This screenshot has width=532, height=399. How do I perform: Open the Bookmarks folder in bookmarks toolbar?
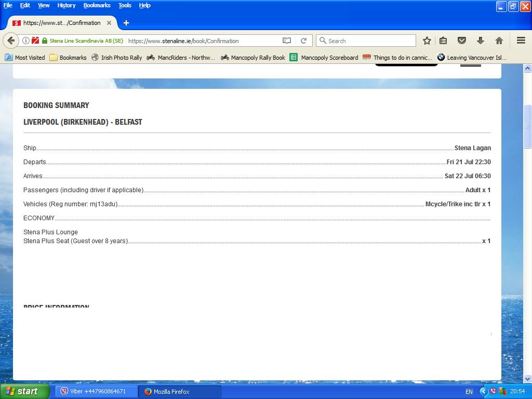pyautogui.click(x=68, y=58)
